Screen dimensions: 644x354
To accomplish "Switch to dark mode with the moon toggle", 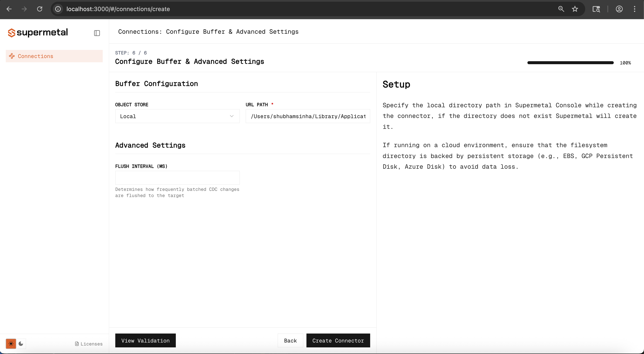I will (21, 344).
